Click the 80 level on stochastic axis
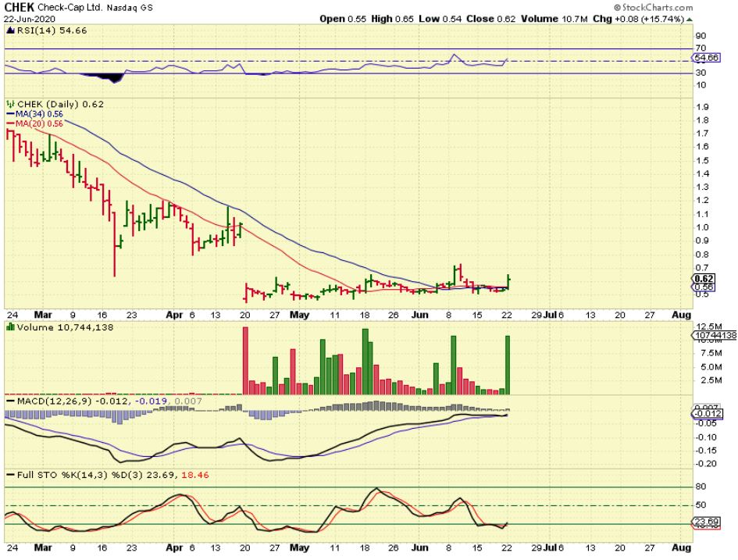The image size is (738, 560). click(701, 487)
